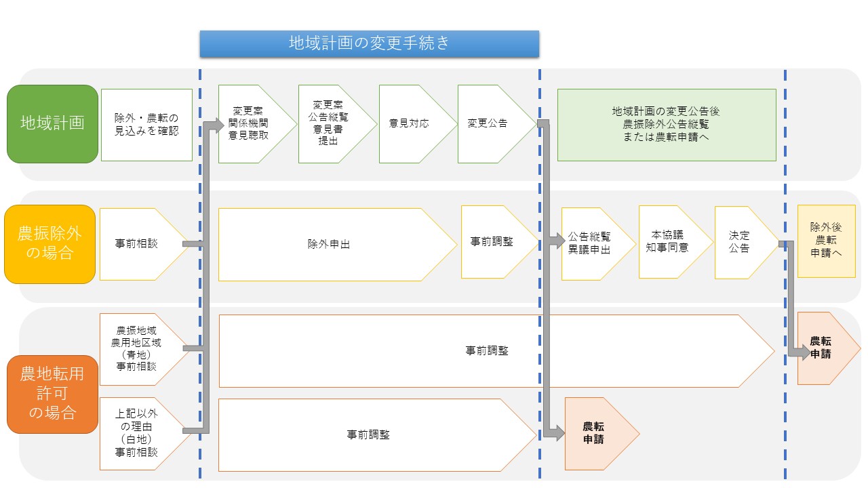The height and width of the screenshot is (488, 868).
Task: Select the green 地域計画 row label
Action: pyautogui.click(x=53, y=123)
